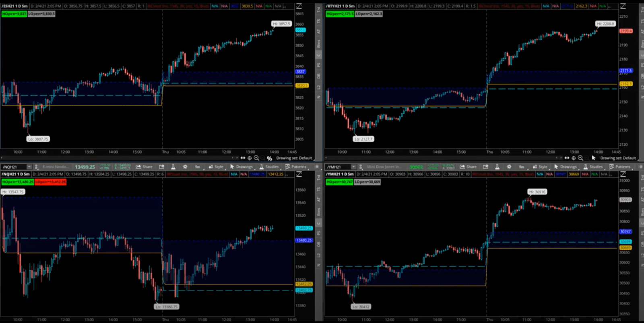
Task: Click the study-expand icon atop RTY chart
Action: pos(623,6)
